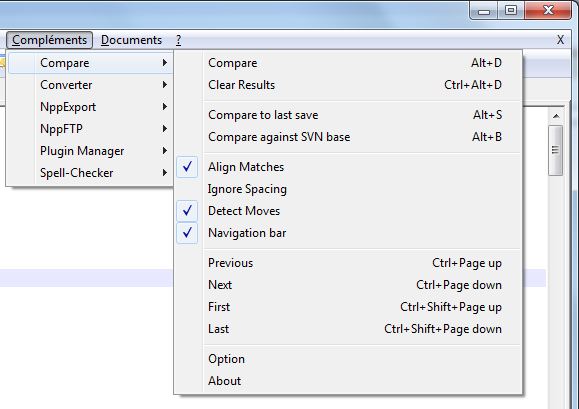Select Compare to last save
Image resolution: width=579 pixels, height=409 pixels.
pos(348,115)
